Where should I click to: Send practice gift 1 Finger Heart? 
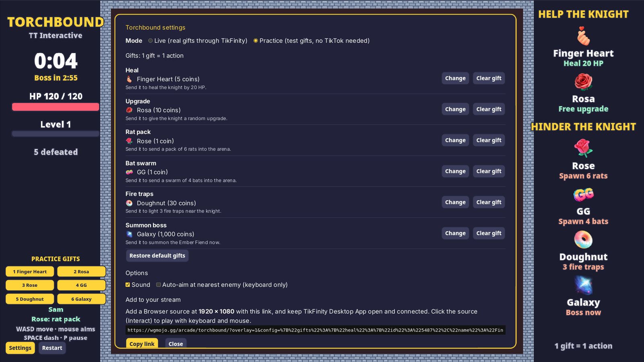[x=30, y=272]
